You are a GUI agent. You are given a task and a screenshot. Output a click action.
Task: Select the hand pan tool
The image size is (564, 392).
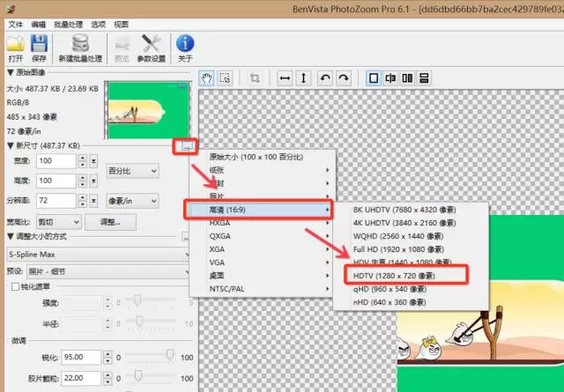(206, 78)
